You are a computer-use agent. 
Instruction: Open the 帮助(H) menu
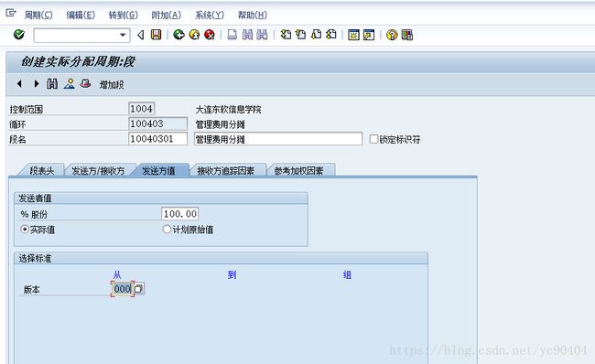point(253,15)
